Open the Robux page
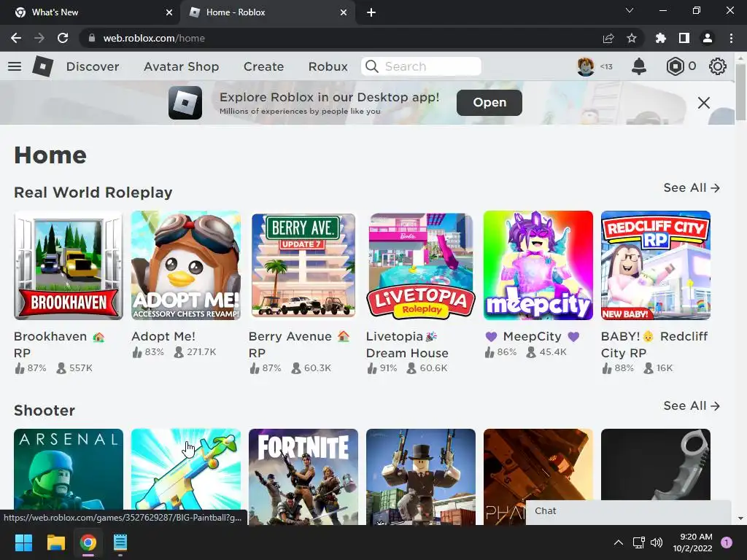The image size is (747, 560). [x=328, y=66]
